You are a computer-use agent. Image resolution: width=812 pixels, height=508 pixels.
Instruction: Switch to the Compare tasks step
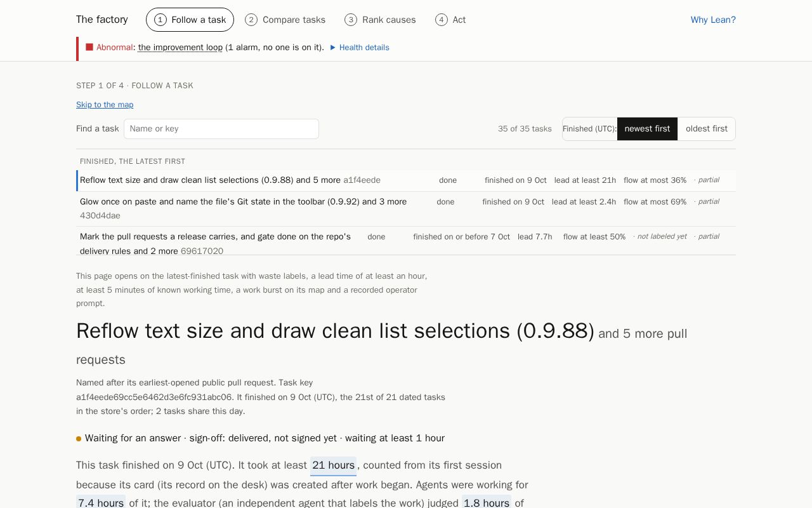pos(285,20)
